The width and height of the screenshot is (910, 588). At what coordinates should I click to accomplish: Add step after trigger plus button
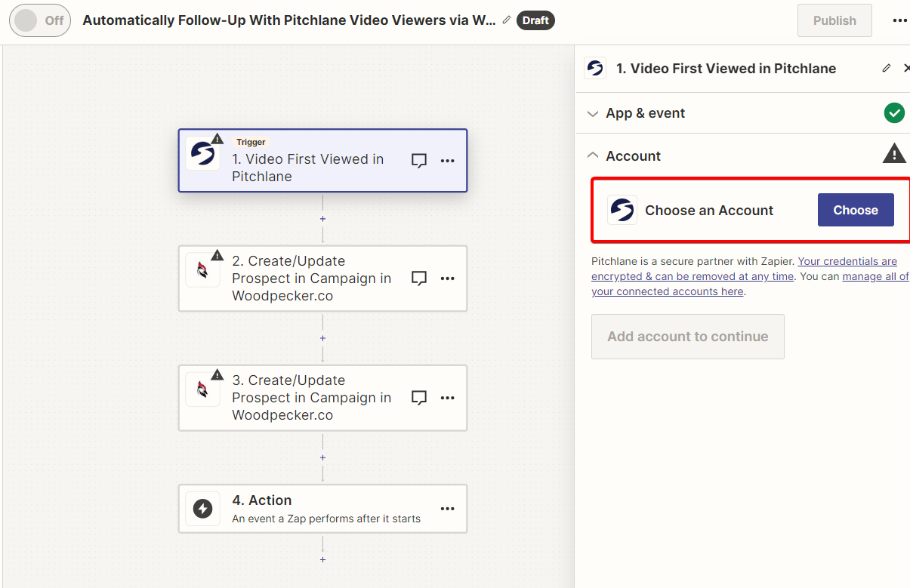point(322,219)
